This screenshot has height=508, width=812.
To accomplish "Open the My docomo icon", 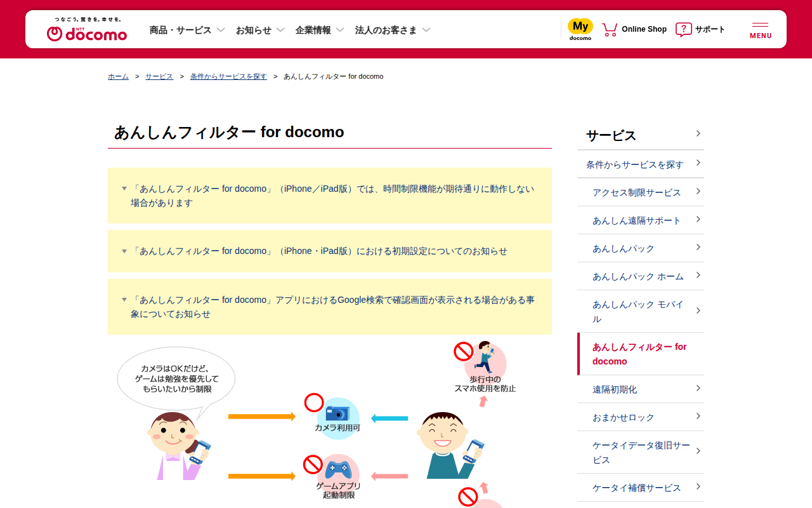I will 580,29.
